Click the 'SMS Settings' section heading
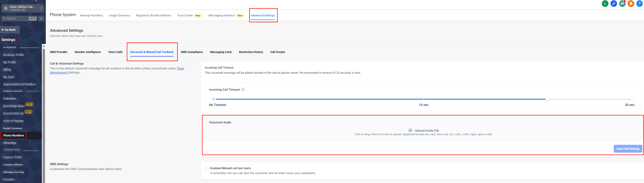The width and height of the screenshot is (644, 183). 59,164
